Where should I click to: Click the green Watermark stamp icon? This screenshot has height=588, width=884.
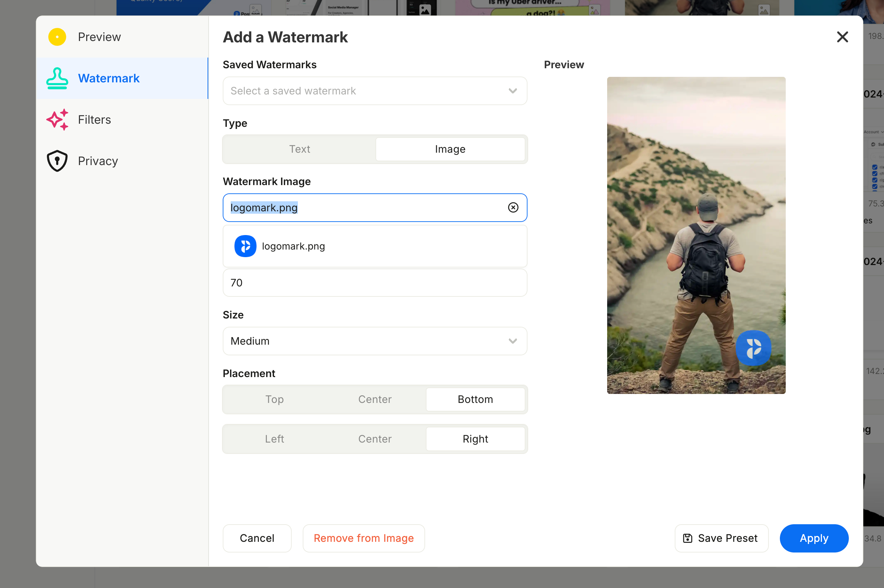57,78
